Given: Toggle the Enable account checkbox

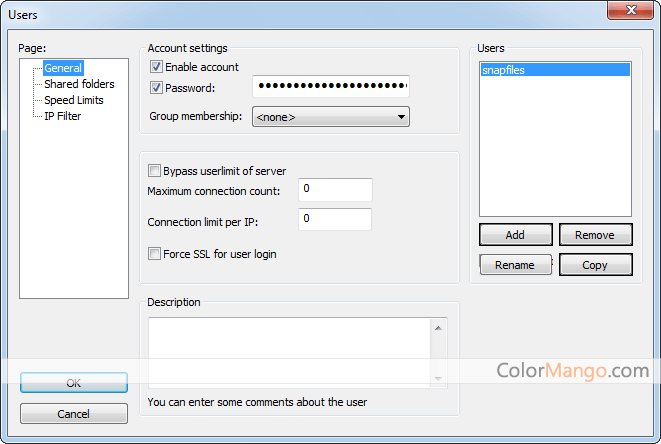Looking at the screenshot, I should pyautogui.click(x=156, y=67).
